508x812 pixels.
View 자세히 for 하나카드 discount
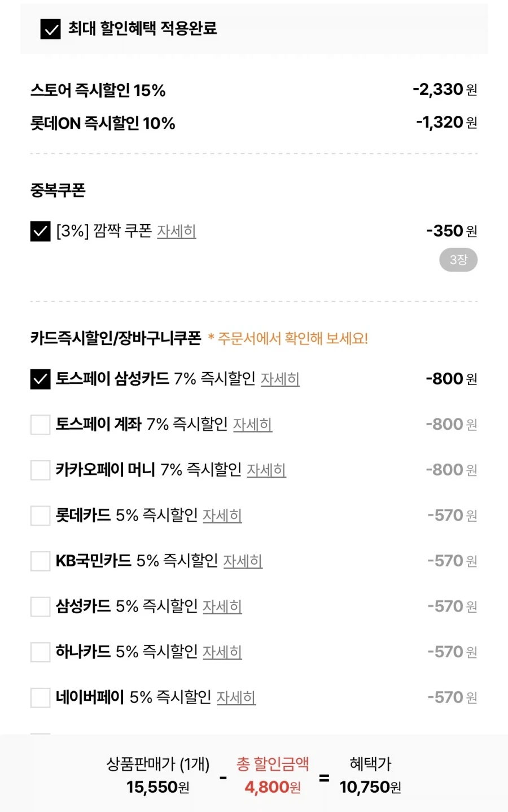(x=222, y=652)
